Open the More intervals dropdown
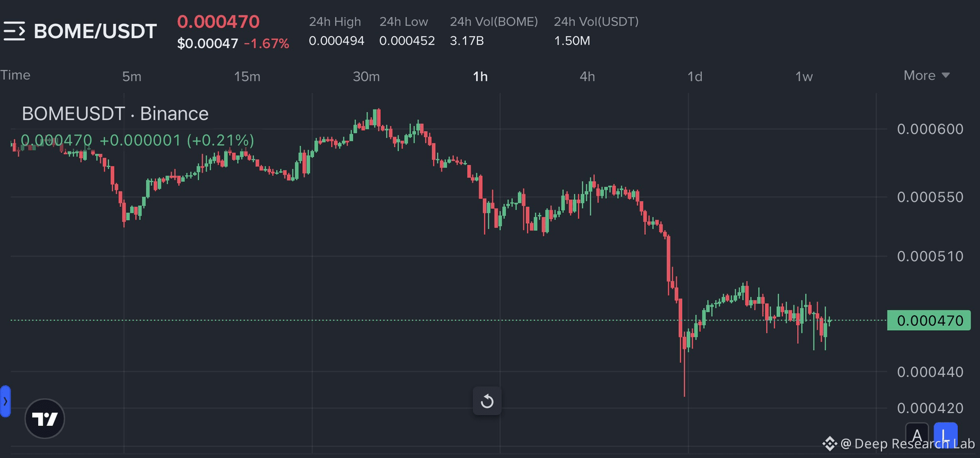This screenshot has width=980, height=458. coord(926,76)
